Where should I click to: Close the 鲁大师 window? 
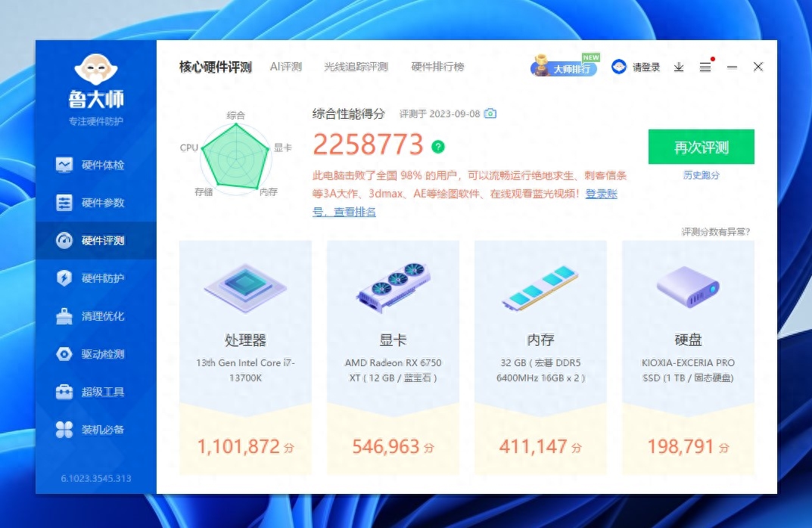[758, 67]
